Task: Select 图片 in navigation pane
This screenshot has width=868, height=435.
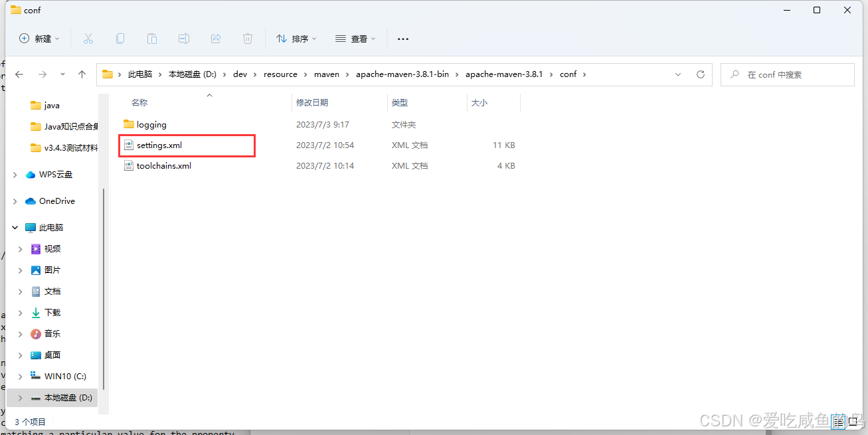Action: pos(52,270)
